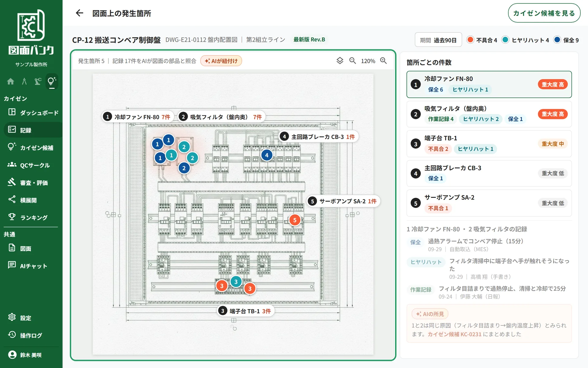Click 重大度 高 badge on 冷却ファン card

pyautogui.click(x=553, y=84)
